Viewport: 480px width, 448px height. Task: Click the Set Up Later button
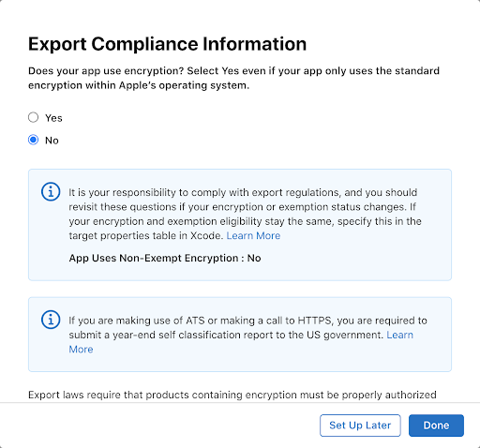tap(360, 426)
